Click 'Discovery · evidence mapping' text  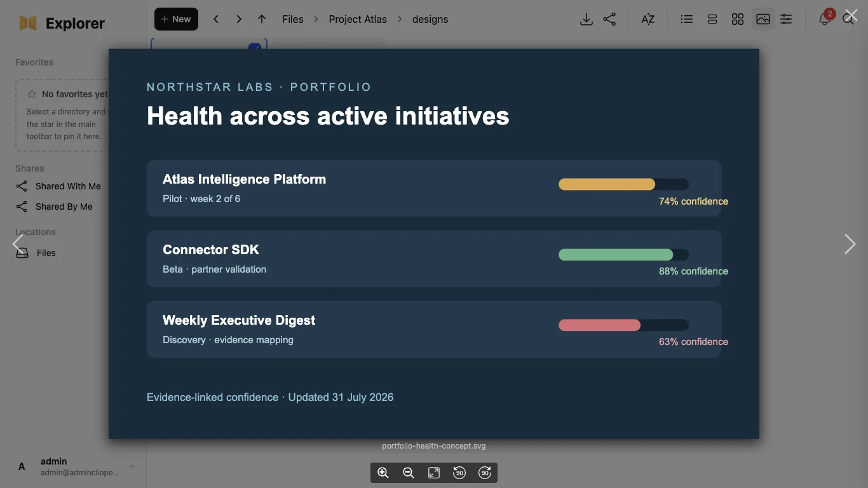pos(228,340)
